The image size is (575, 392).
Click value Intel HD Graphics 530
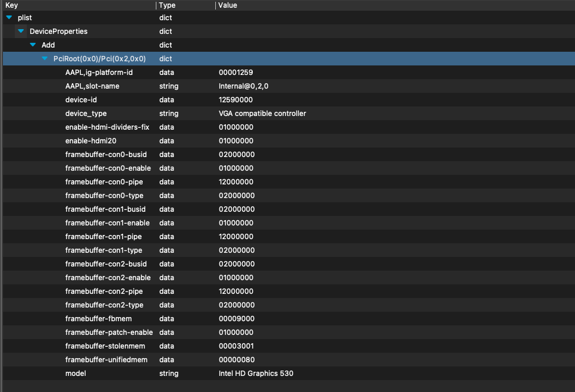coord(256,374)
